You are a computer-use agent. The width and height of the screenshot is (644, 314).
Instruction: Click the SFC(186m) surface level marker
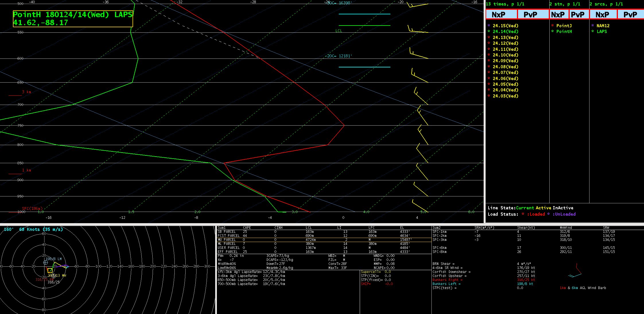[x=32, y=208]
